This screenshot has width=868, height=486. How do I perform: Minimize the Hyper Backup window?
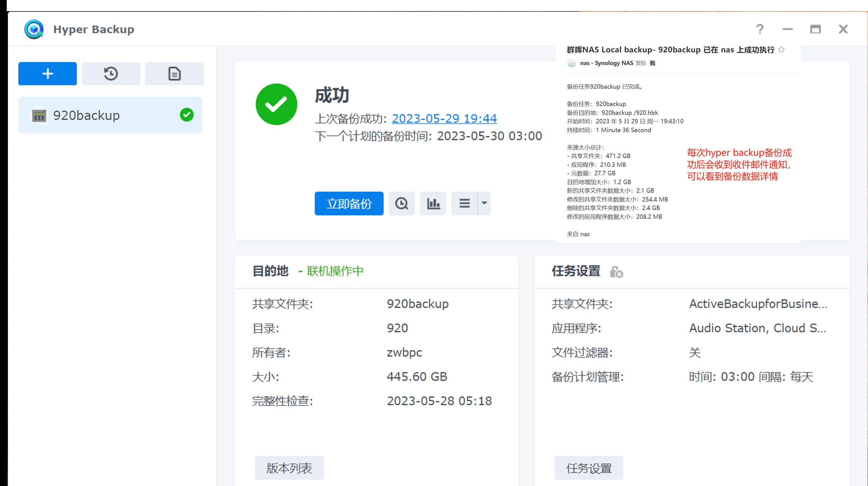click(788, 29)
